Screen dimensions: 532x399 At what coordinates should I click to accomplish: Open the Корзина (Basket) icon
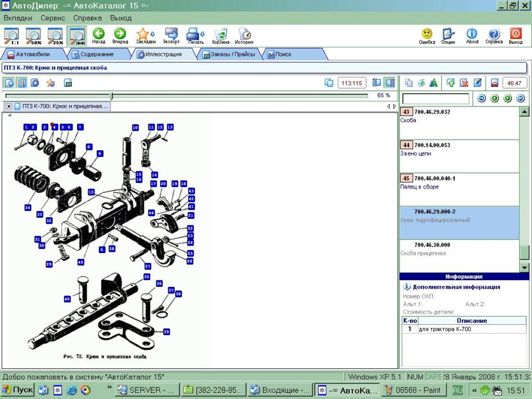[x=220, y=35]
